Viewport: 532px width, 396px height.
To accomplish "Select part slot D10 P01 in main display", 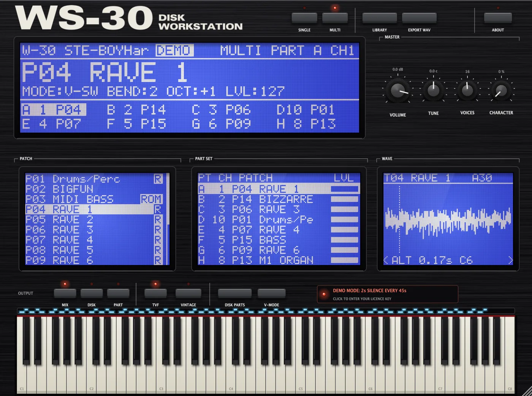I will click(306, 110).
